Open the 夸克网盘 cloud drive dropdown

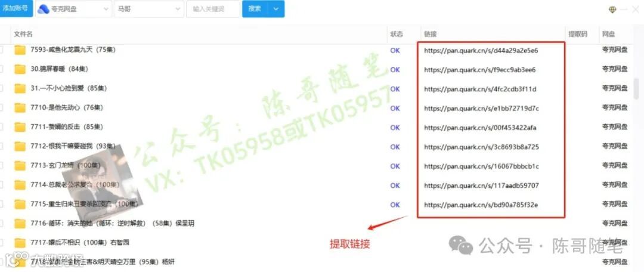[73, 8]
